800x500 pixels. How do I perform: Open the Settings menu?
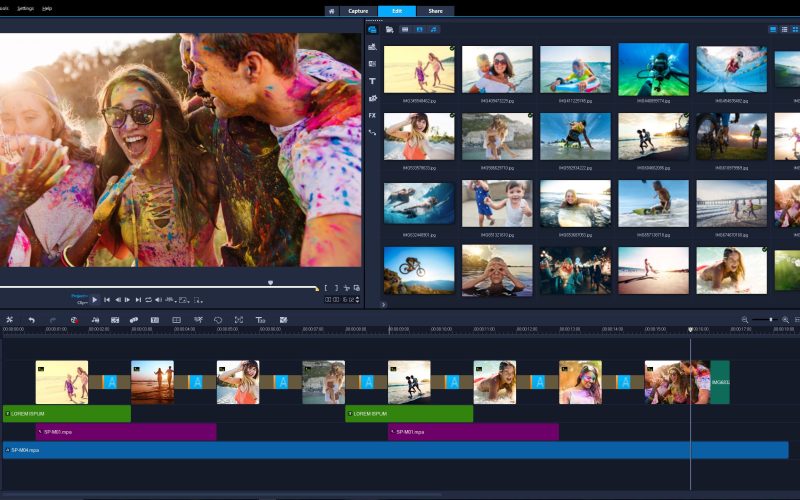point(26,9)
